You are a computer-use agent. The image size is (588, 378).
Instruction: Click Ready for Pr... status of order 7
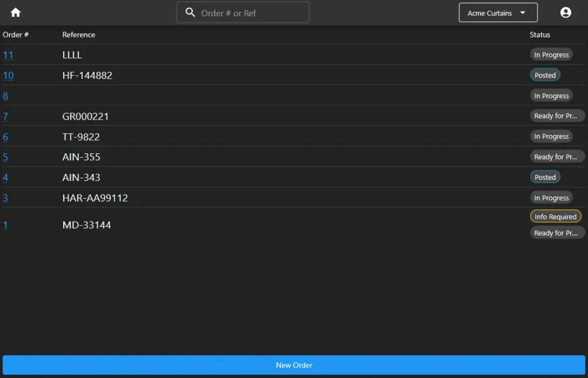pyautogui.click(x=557, y=116)
